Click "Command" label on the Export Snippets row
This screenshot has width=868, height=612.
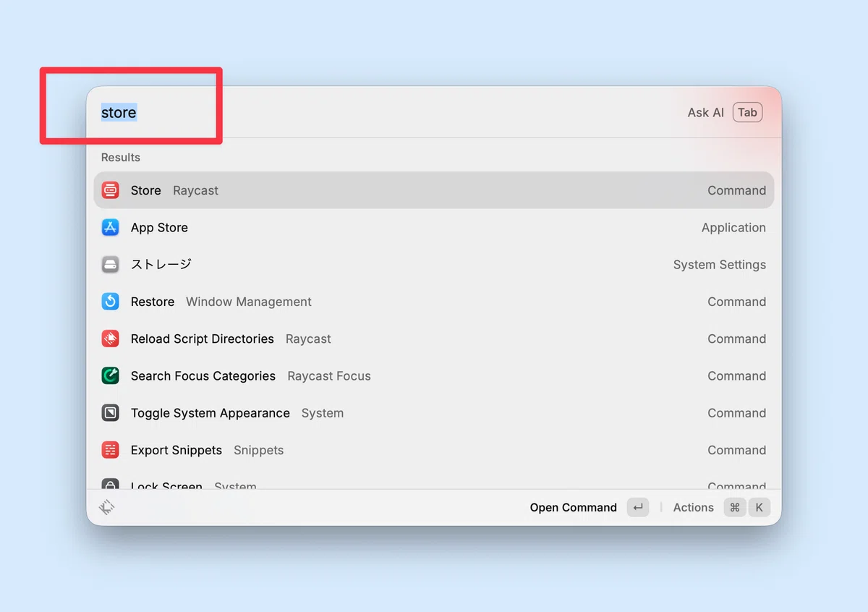tap(736, 450)
